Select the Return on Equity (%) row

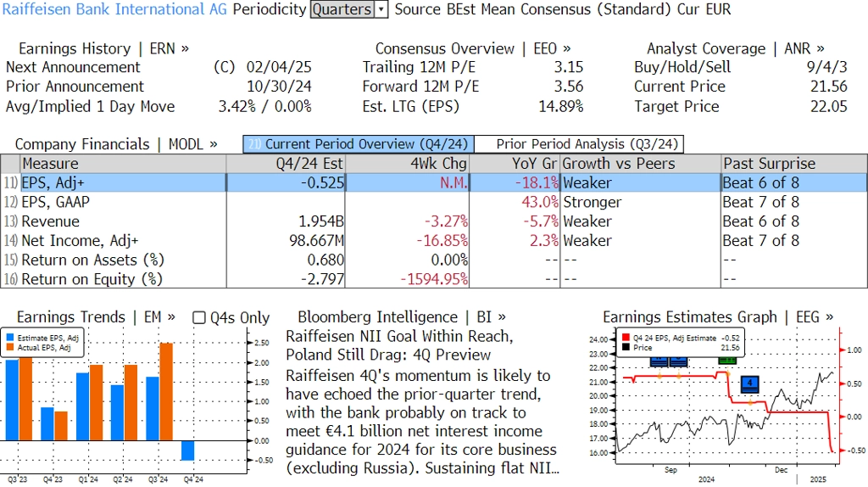(x=434, y=279)
